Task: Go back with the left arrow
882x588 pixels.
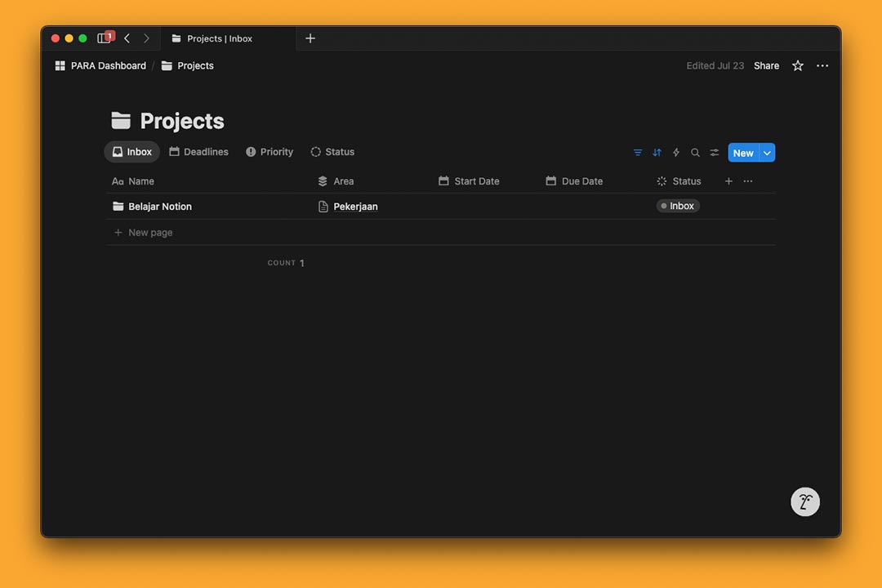Action: (127, 38)
